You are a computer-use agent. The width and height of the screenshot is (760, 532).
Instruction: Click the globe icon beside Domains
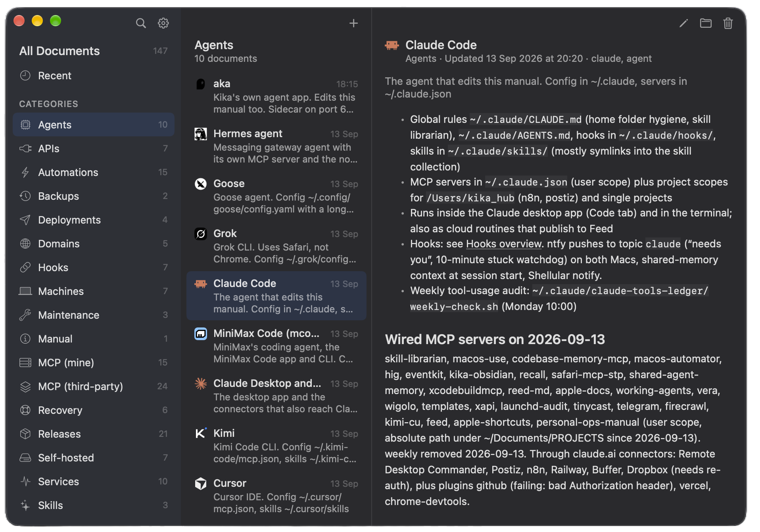[x=25, y=244]
